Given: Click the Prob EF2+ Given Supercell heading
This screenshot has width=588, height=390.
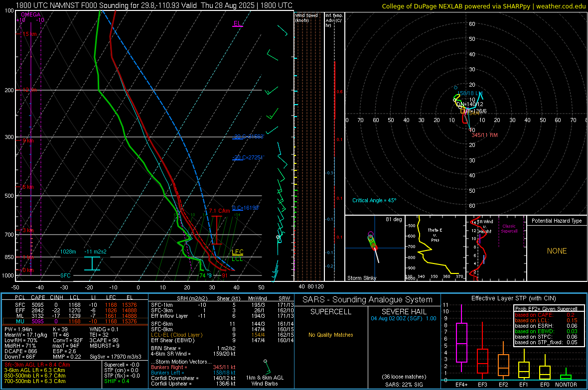Looking at the screenshot, I should (546, 309).
